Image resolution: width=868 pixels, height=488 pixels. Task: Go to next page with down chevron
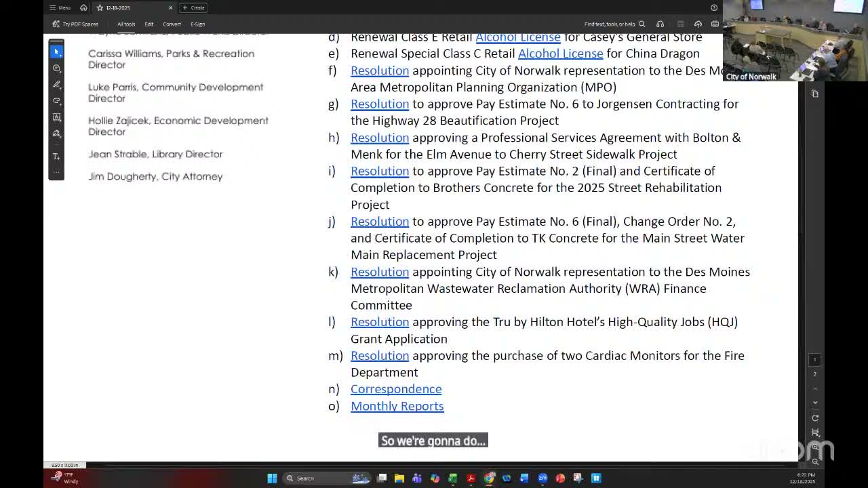[x=815, y=403]
